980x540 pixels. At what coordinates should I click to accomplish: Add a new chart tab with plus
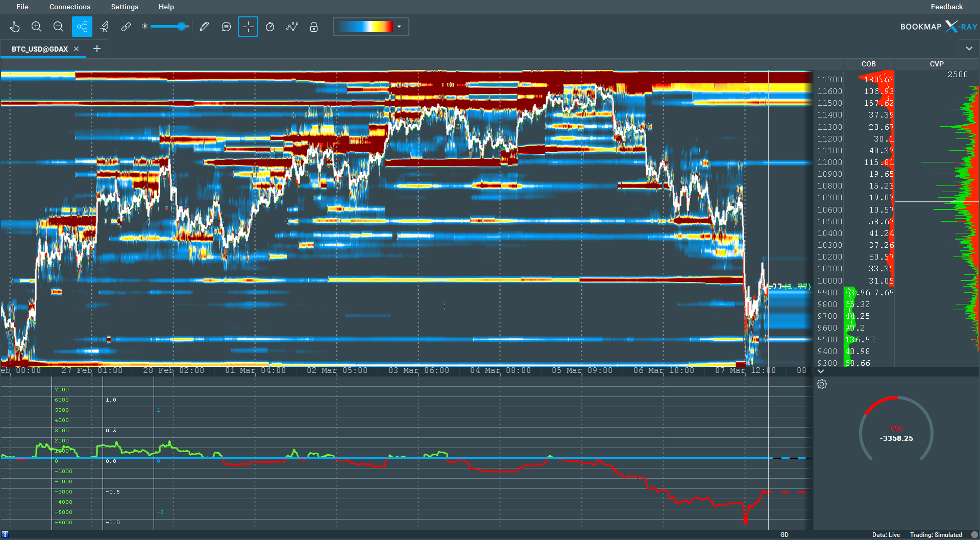point(97,49)
